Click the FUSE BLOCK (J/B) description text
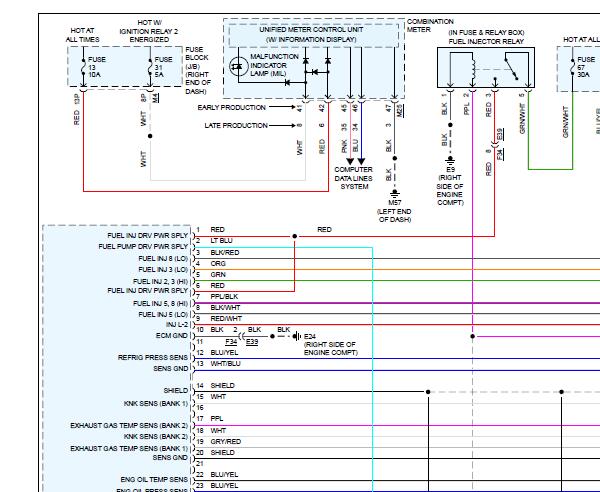The width and height of the screenshot is (600, 492). point(197,70)
